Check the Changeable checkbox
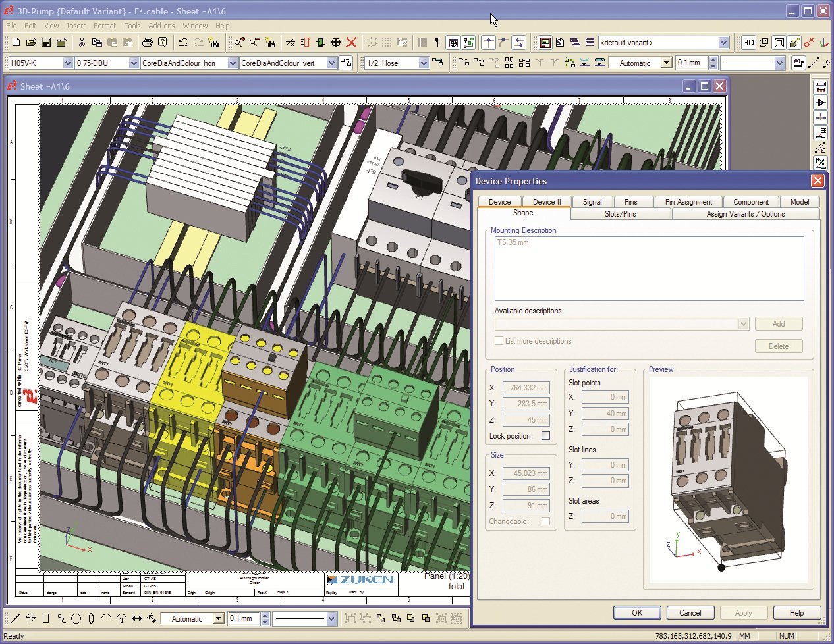Screen dimensions: 834x644 545,522
